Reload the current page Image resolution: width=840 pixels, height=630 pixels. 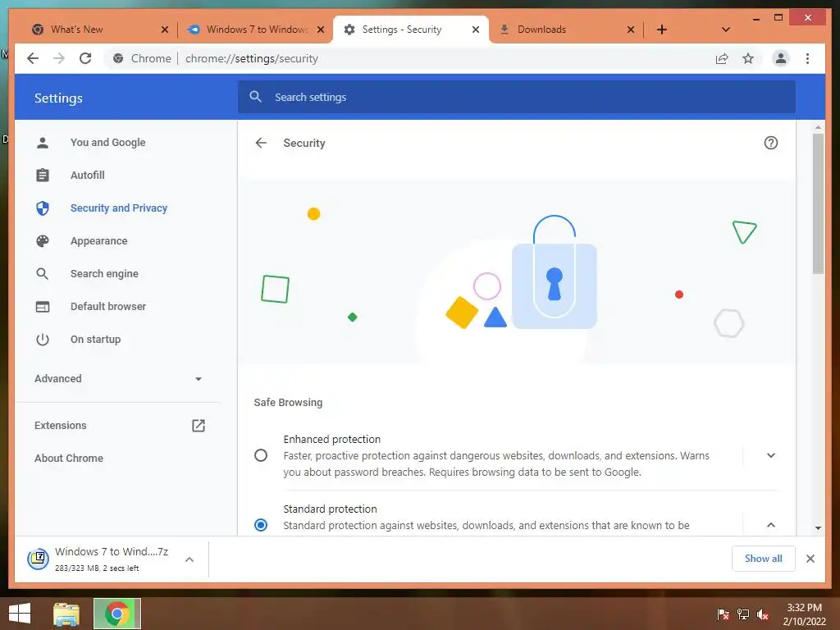[85, 58]
